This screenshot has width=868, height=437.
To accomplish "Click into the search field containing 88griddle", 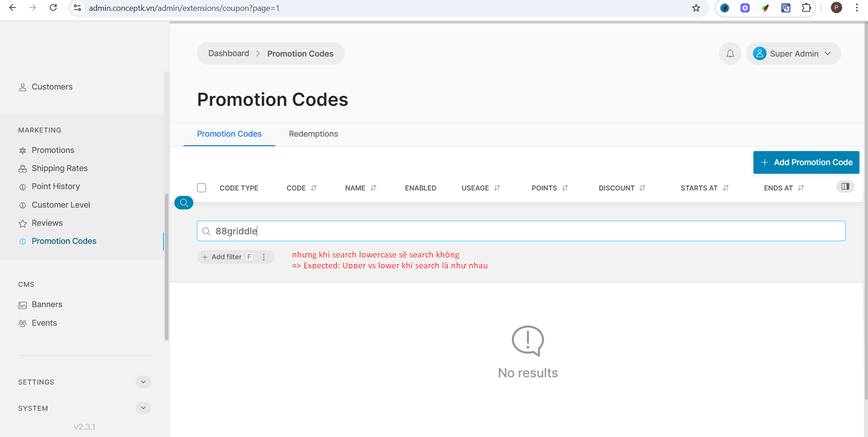I will pyautogui.click(x=521, y=231).
